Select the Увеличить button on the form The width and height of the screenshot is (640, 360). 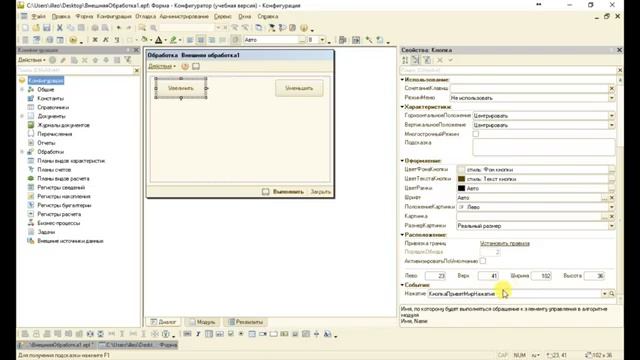(x=181, y=88)
